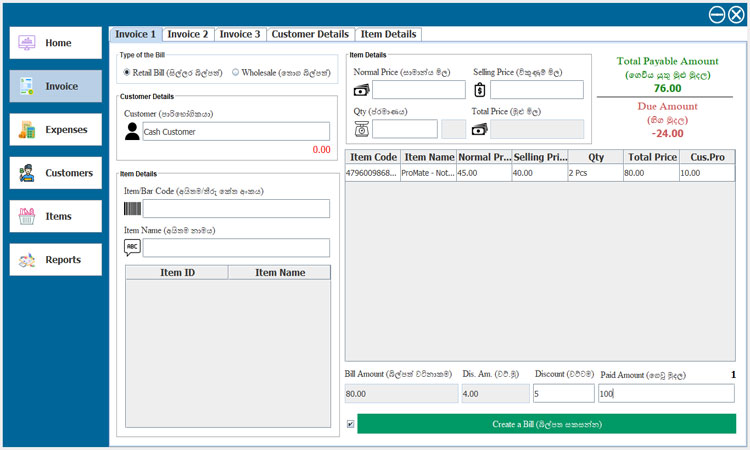Open the Expenses section icon
Screen dimensions: 750x450
pyautogui.click(x=27, y=129)
